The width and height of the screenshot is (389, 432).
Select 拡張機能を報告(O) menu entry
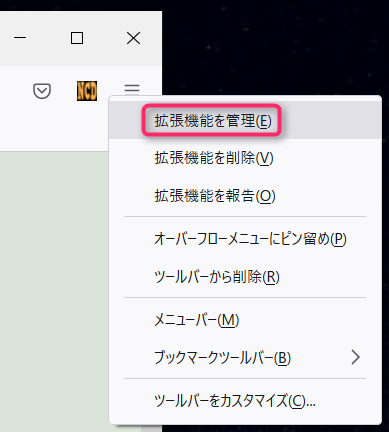point(245,196)
